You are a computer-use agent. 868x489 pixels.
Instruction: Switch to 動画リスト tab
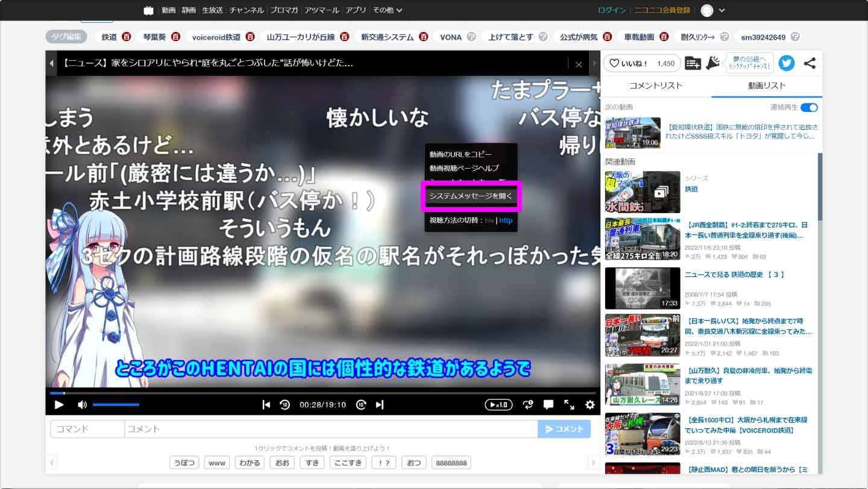click(x=767, y=86)
